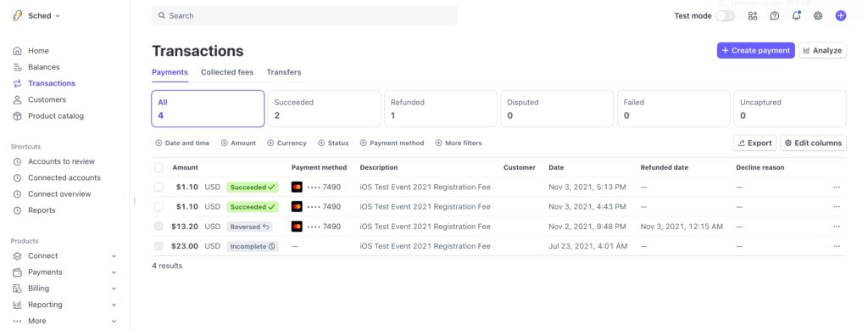This screenshot has height=331, width=868.
Task: Open actions menu for $13.20 payment
Action: pyautogui.click(x=836, y=227)
